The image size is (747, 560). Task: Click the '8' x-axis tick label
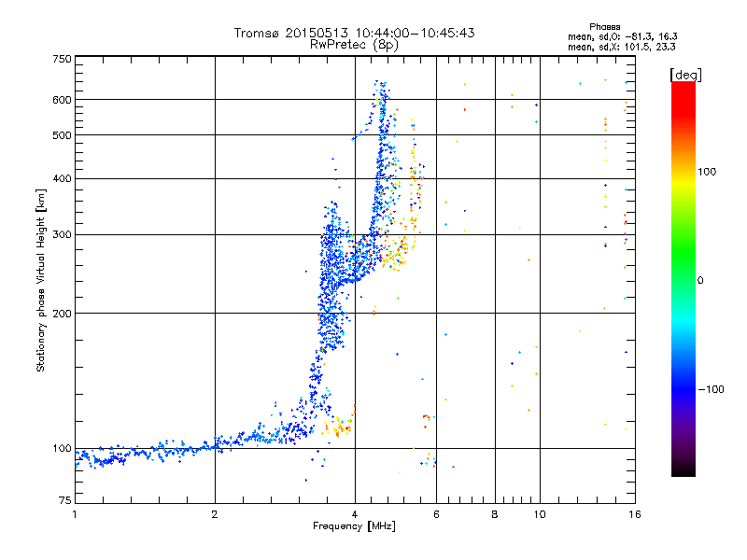(495, 514)
